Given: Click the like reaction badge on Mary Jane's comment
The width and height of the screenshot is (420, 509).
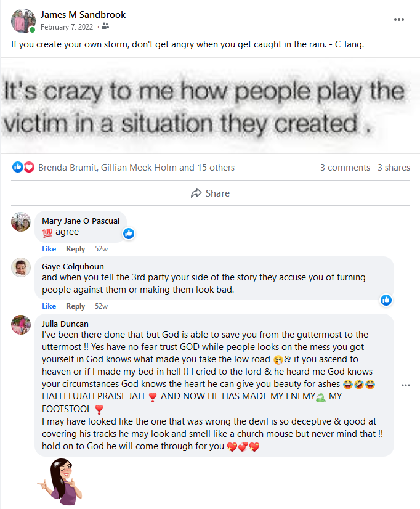Looking at the screenshot, I should pyautogui.click(x=129, y=234).
